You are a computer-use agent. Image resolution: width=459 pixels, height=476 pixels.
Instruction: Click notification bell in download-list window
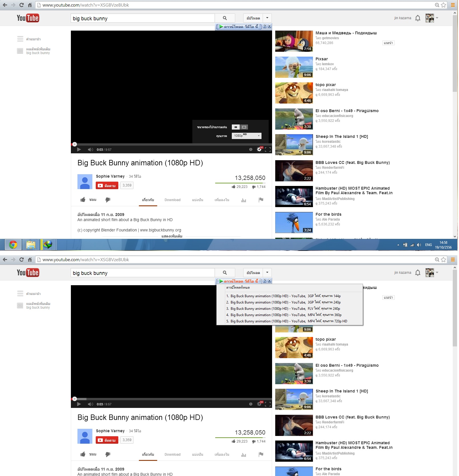click(x=418, y=273)
